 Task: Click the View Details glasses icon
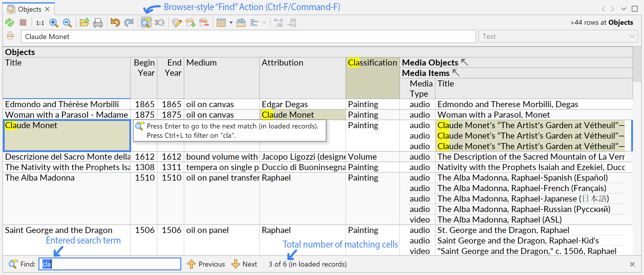pyautogui.click(x=160, y=22)
